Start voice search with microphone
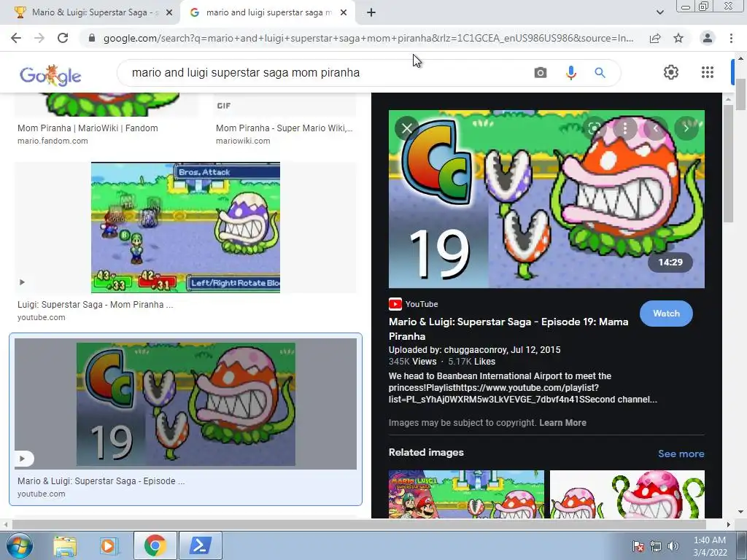 (570, 73)
